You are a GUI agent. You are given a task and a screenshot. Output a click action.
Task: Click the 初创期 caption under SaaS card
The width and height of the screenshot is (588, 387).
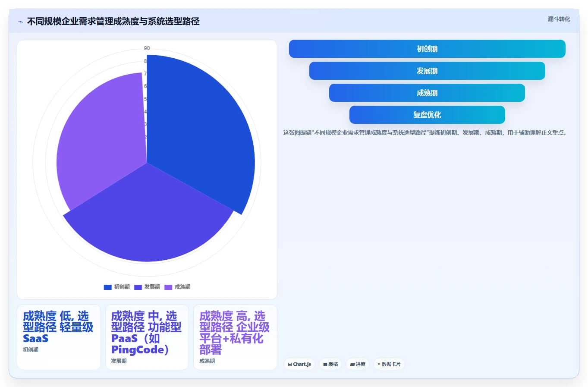pos(31,350)
